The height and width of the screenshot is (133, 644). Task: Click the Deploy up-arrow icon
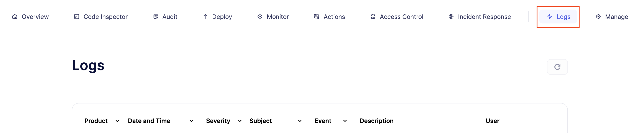tap(205, 17)
